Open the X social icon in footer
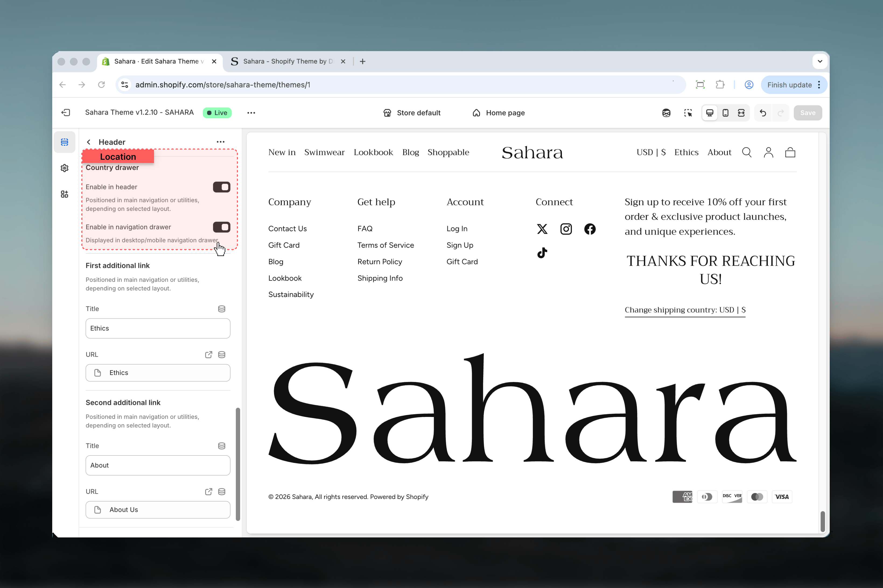Viewport: 883px width, 588px height. pos(542,229)
